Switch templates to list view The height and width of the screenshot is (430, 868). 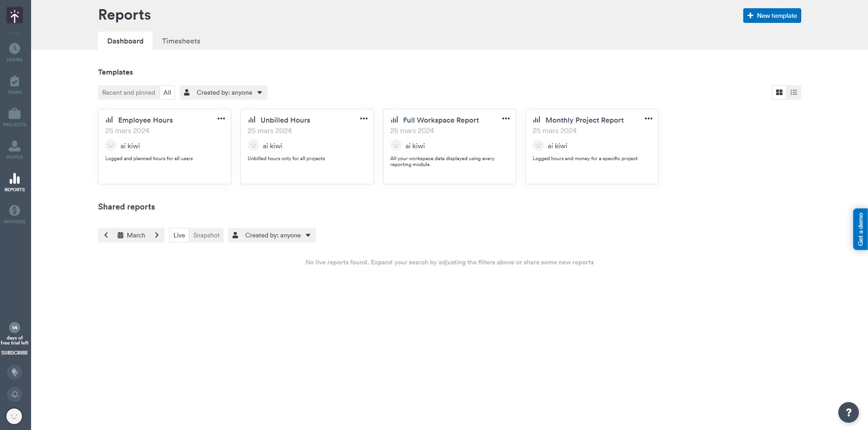[794, 92]
